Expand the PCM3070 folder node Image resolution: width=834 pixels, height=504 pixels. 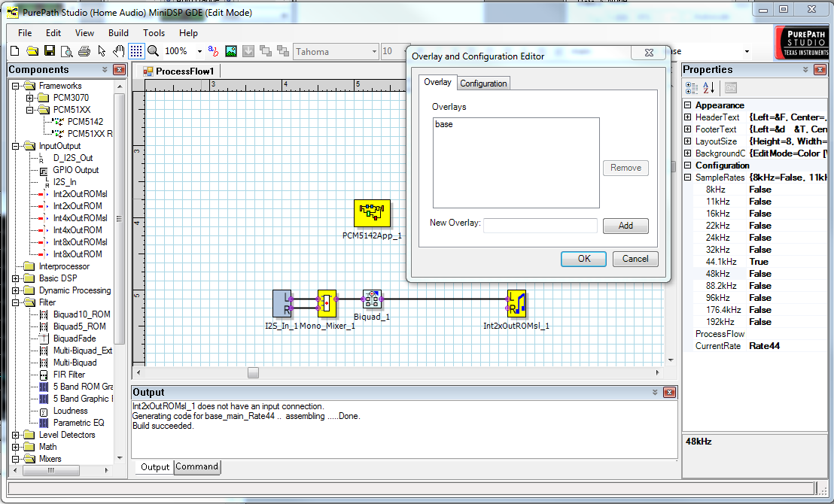click(30, 98)
